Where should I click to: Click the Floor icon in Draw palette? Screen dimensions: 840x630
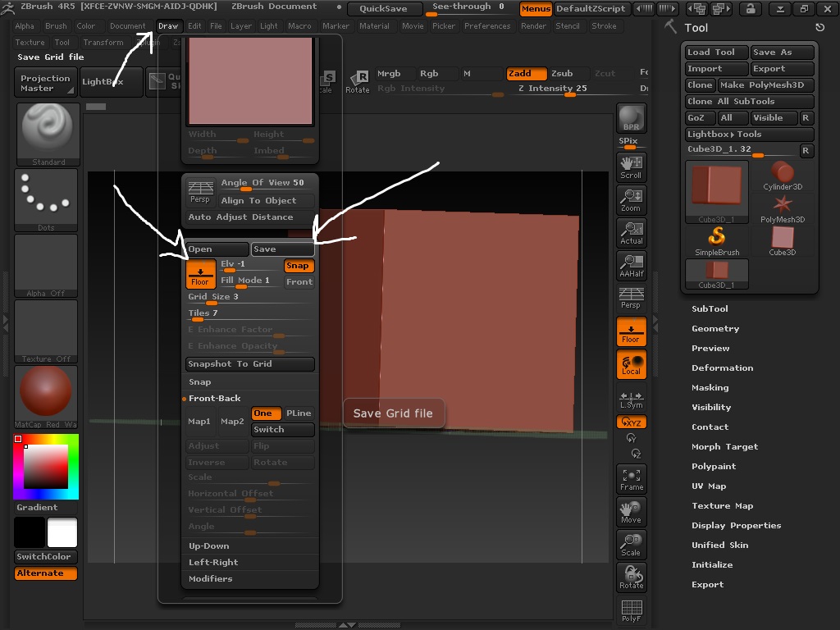[200, 274]
